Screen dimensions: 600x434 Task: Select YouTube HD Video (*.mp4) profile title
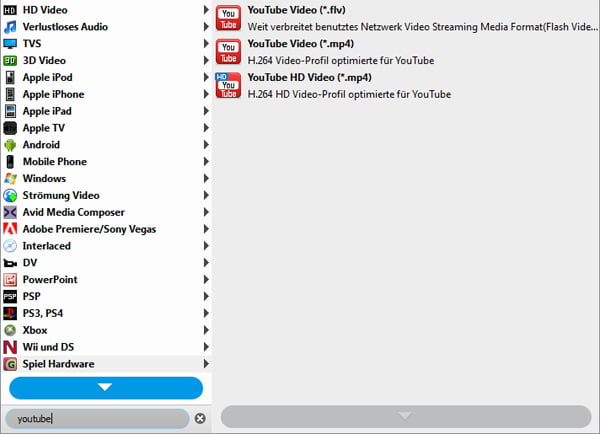[310, 78]
